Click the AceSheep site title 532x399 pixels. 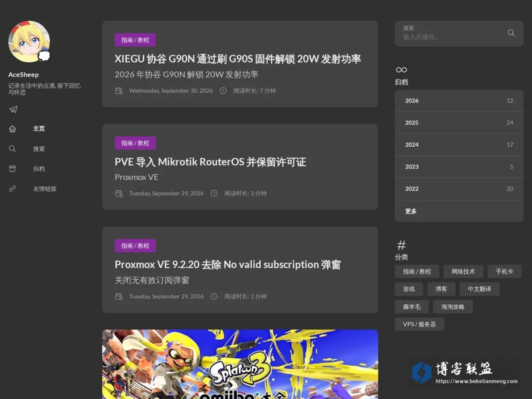[23, 74]
